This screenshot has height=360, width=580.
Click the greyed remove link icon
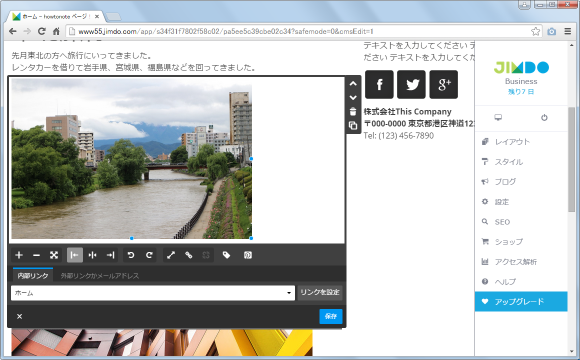(x=206, y=255)
